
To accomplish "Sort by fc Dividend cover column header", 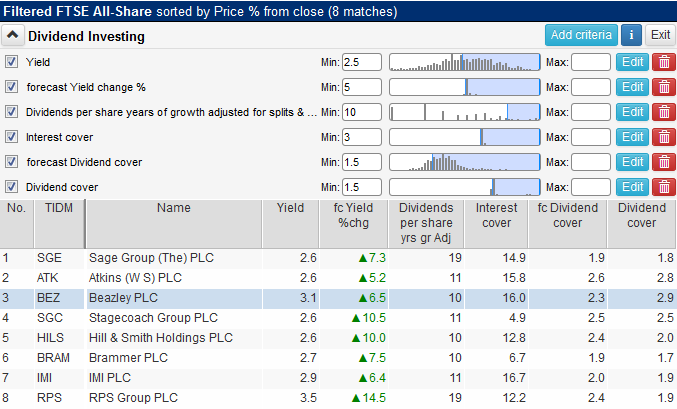I will click(568, 224).
